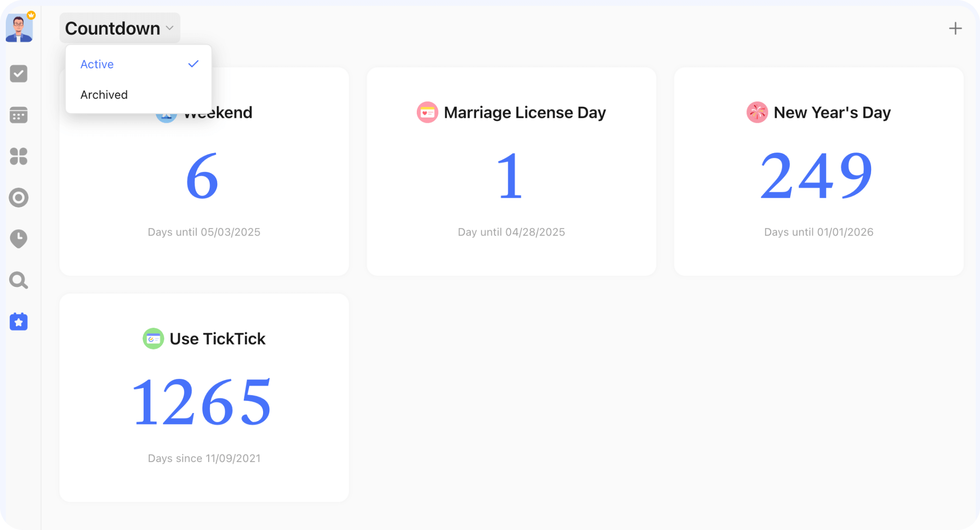980x530 pixels.
Task: Open Search from the sidebar
Action: [x=19, y=281]
